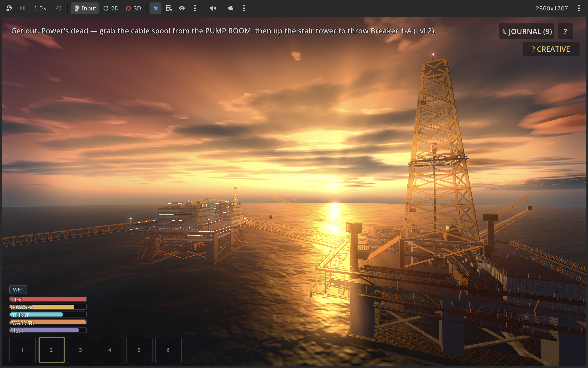Open the options menu after the eye icon
The height and width of the screenshot is (368, 588).
(x=195, y=8)
